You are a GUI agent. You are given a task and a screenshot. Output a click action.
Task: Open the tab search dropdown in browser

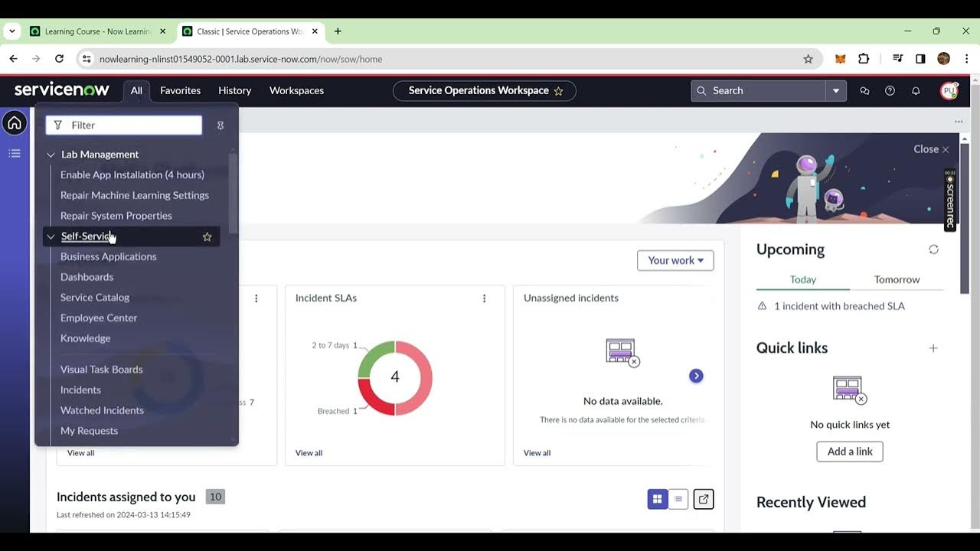click(x=11, y=31)
